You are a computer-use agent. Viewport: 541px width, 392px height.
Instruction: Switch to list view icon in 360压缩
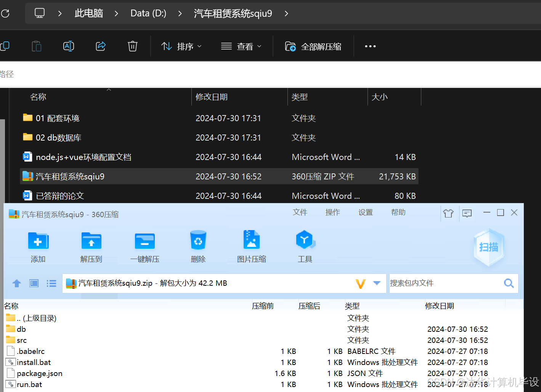pos(51,283)
